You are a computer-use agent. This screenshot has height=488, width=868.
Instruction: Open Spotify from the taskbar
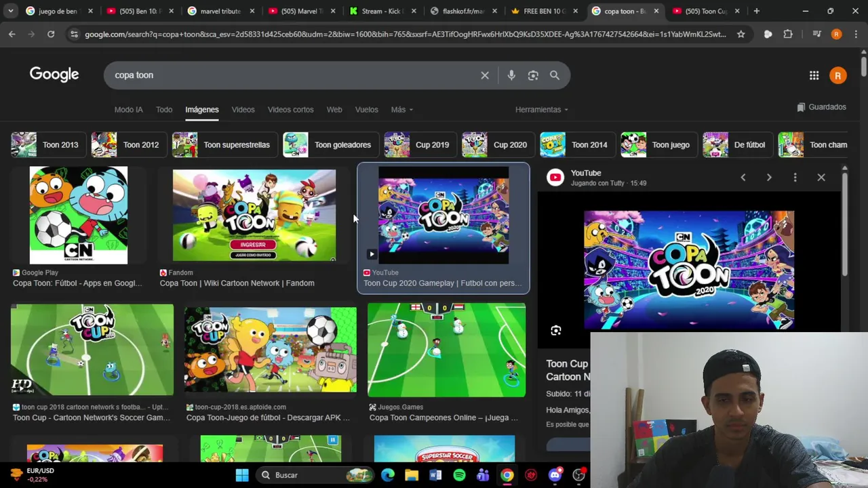point(459,475)
